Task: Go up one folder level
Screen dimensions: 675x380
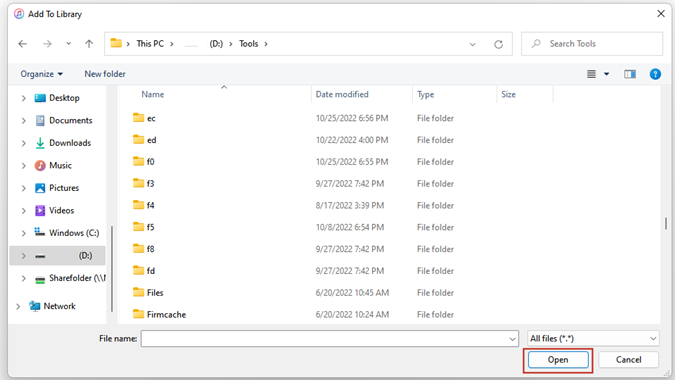Action: tap(89, 43)
